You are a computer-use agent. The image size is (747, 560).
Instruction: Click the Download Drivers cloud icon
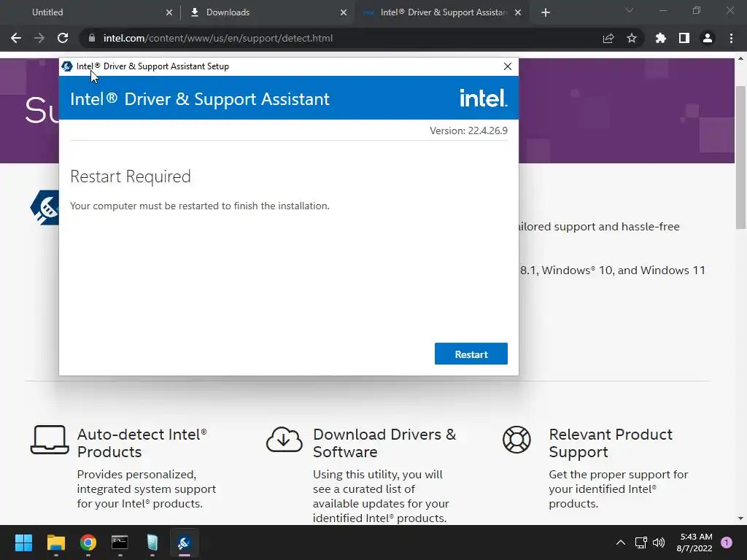pyautogui.click(x=285, y=439)
